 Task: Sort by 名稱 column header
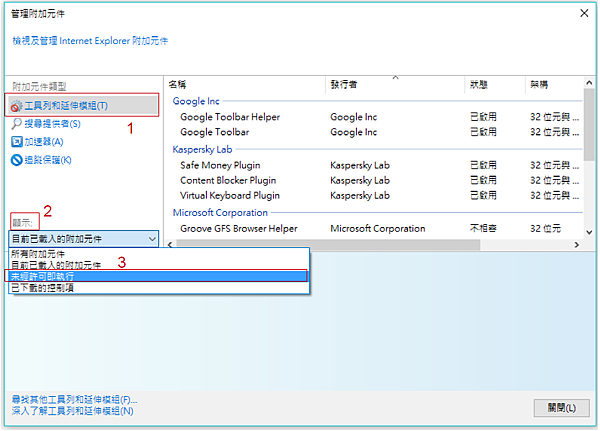(x=177, y=85)
